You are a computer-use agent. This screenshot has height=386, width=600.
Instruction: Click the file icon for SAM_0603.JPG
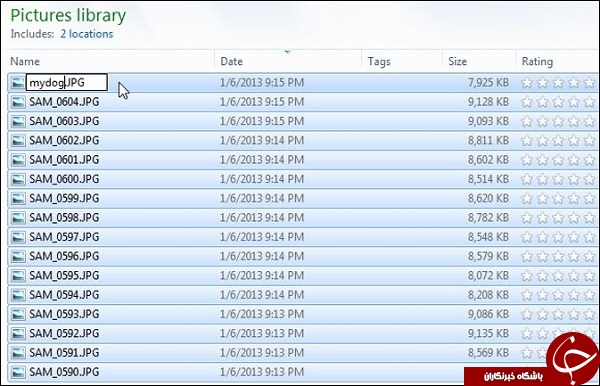click(x=18, y=121)
